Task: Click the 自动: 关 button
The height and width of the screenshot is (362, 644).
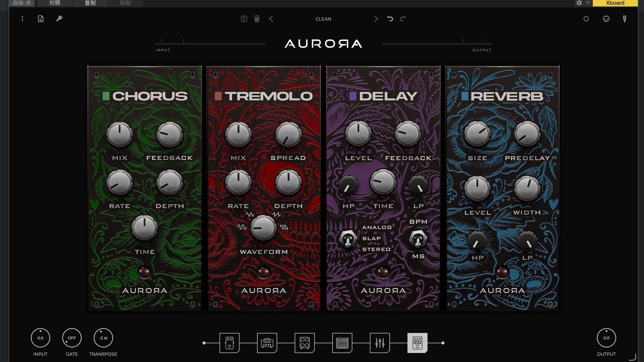Action: 22,3
